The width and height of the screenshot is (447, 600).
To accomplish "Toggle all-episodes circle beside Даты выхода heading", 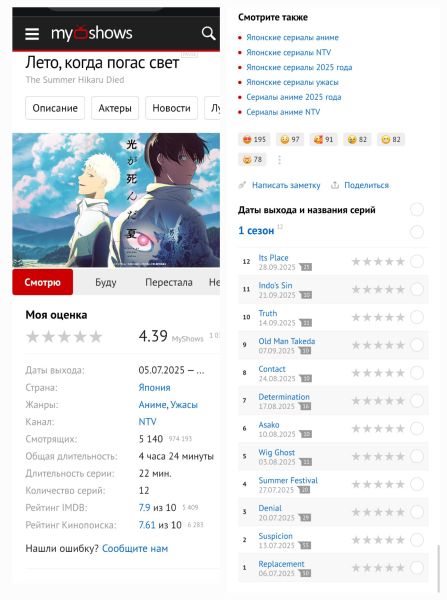I will [x=417, y=209].
